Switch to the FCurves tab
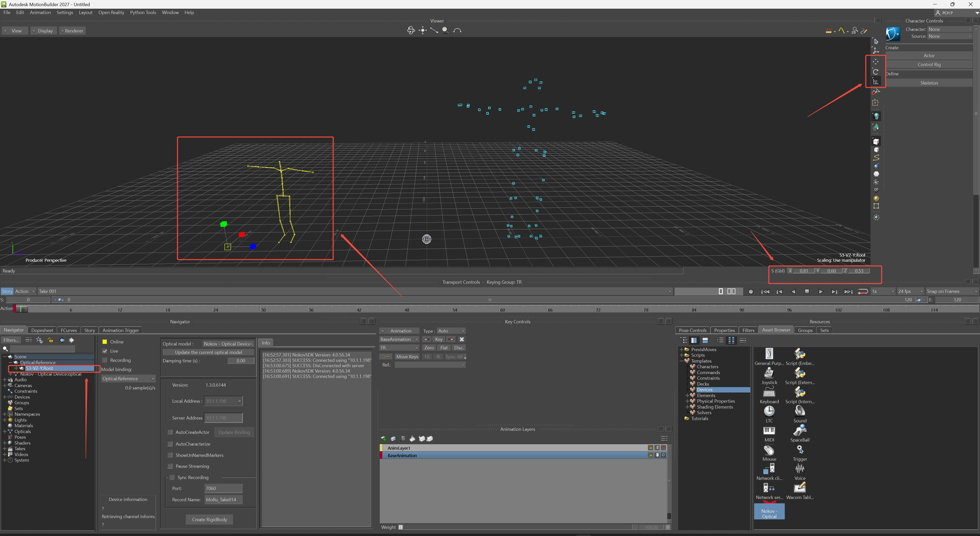Screen dimensions: 980x536 pyautogui.click(x=69, y=330)
